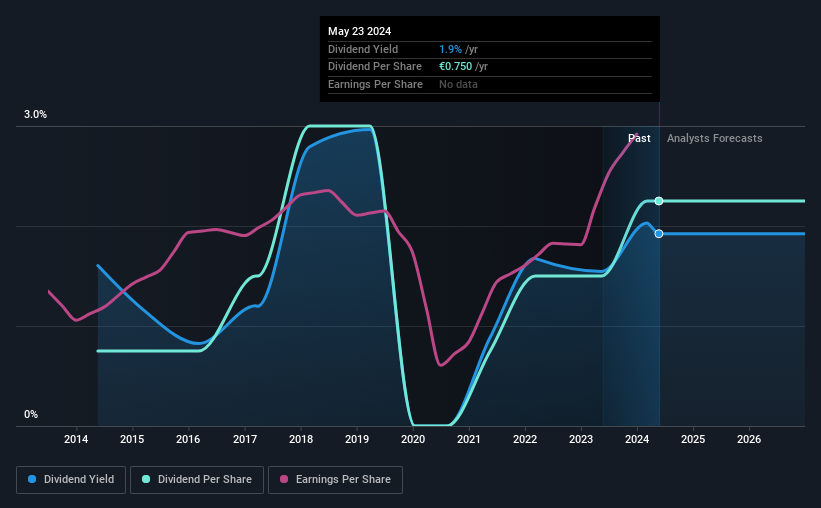
Task: Click the blue Dividend Yield legend dot
Action: [x=32, y=479]
